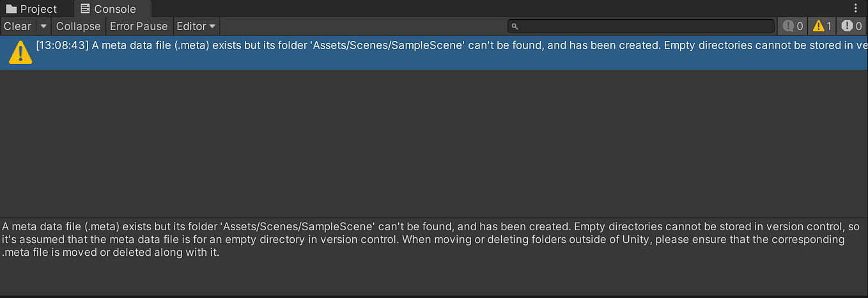Click the Clear button

[18, 26]
